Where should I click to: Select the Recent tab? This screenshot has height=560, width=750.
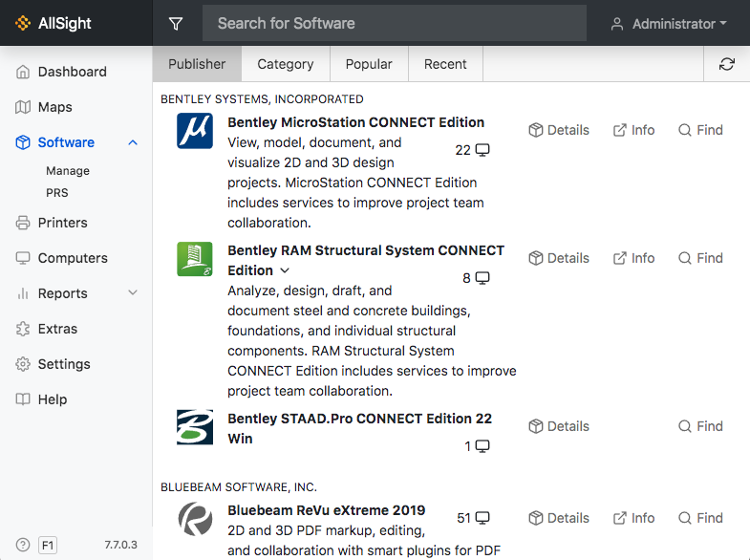pos(445,64)
